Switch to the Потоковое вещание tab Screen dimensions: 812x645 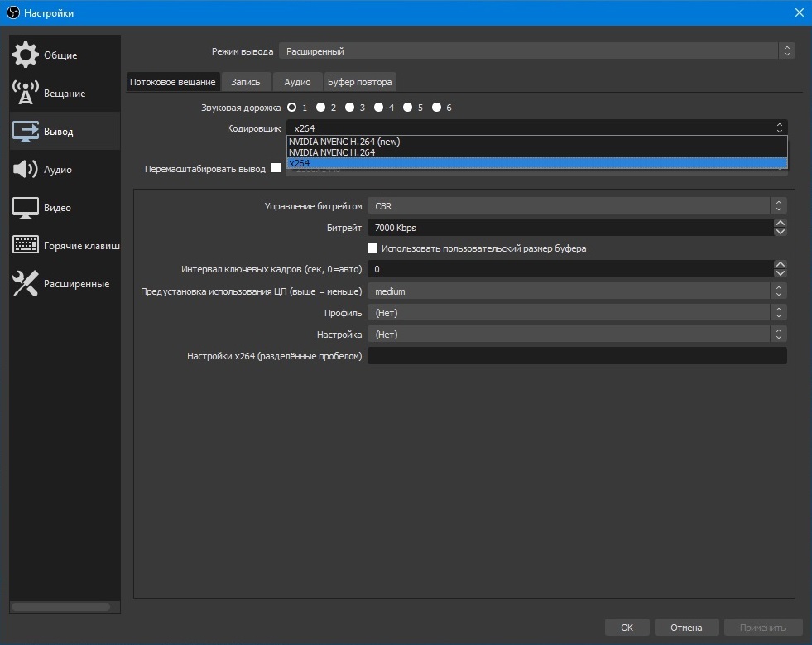173,82
